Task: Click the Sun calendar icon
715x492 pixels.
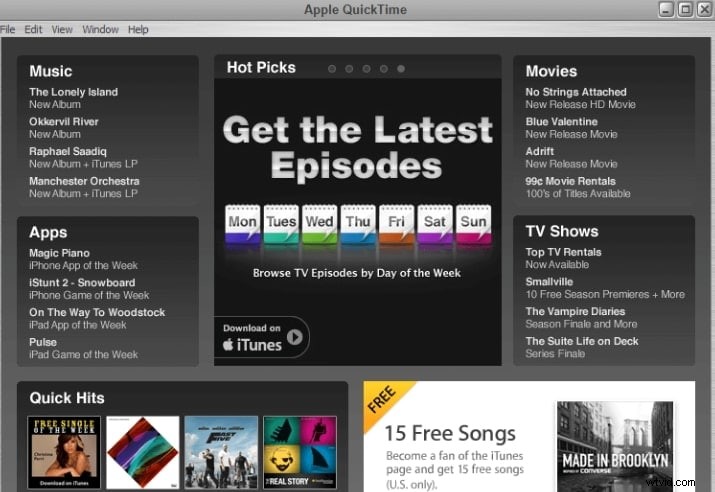Action: pyautogui.click(x=474, y=224)
